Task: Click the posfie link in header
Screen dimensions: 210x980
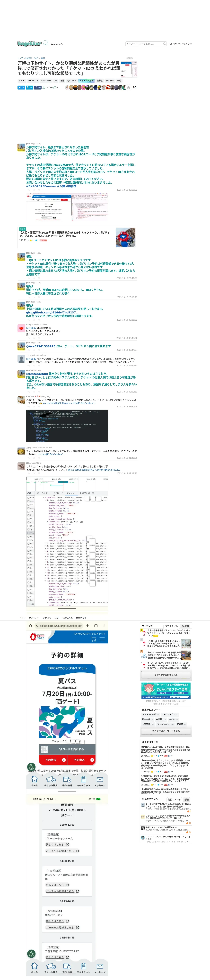Action: 57,44
